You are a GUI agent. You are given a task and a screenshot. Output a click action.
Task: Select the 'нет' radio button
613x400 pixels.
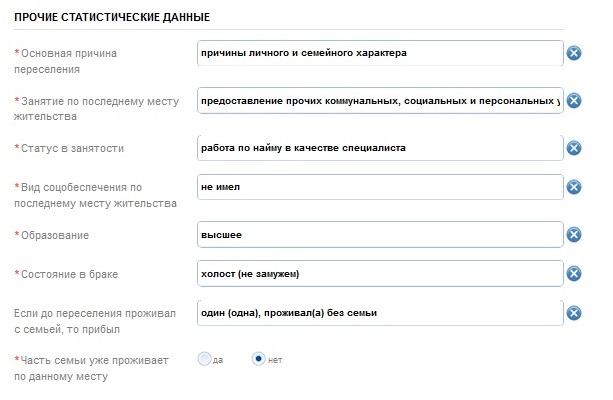258,359
